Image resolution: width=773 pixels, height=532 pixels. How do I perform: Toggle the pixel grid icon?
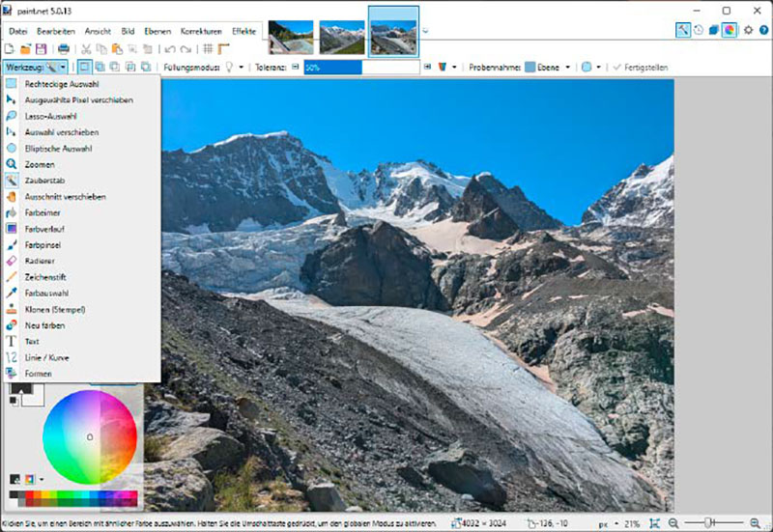(208, 49)
